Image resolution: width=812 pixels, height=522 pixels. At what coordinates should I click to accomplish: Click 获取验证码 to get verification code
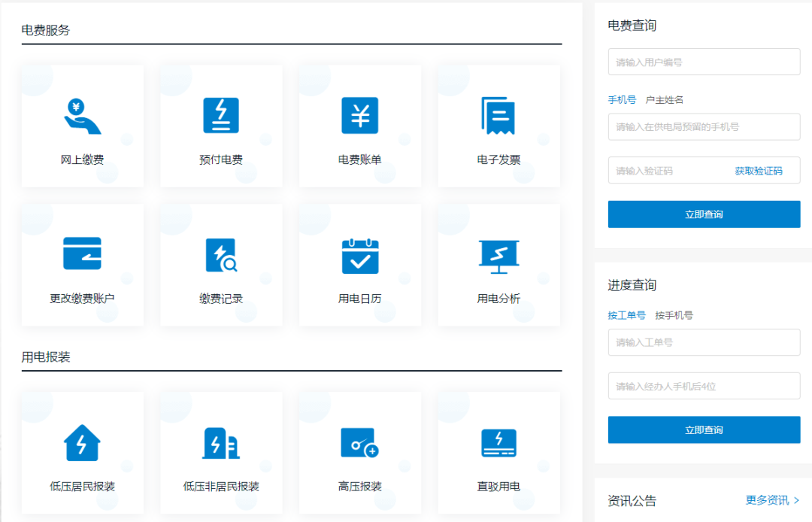point(758,171)
